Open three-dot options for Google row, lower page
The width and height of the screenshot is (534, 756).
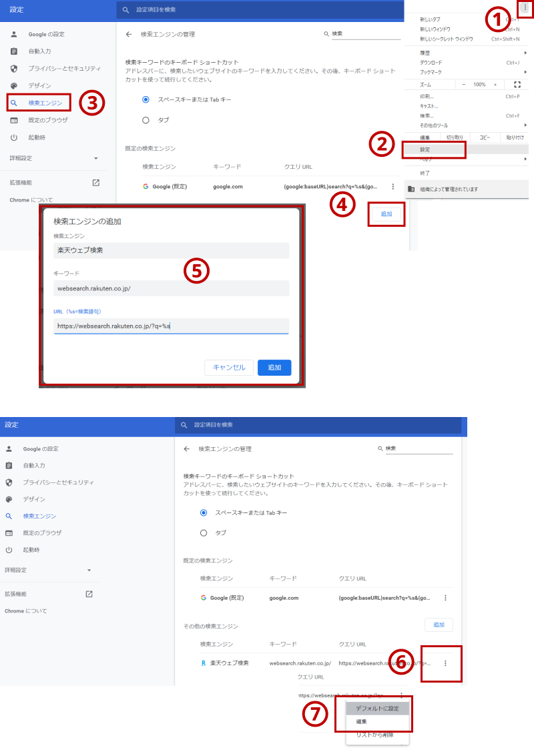445,598
